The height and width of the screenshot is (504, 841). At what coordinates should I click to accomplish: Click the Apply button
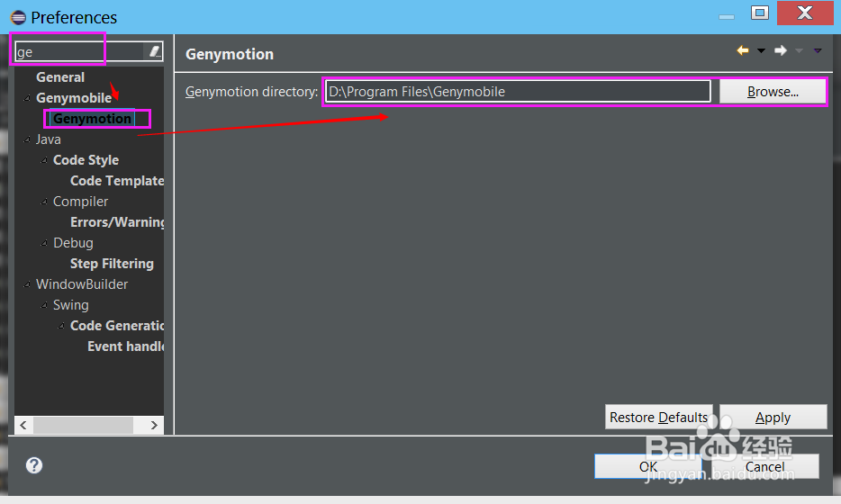coord(773,417)
